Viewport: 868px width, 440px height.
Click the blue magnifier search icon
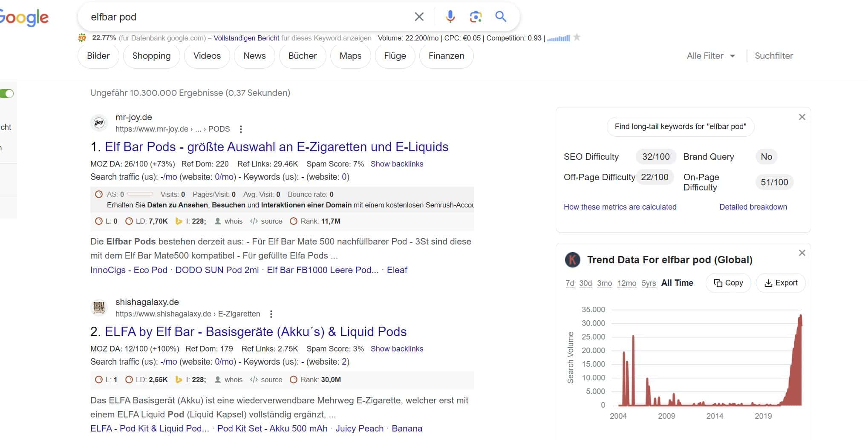click(501, 17)
